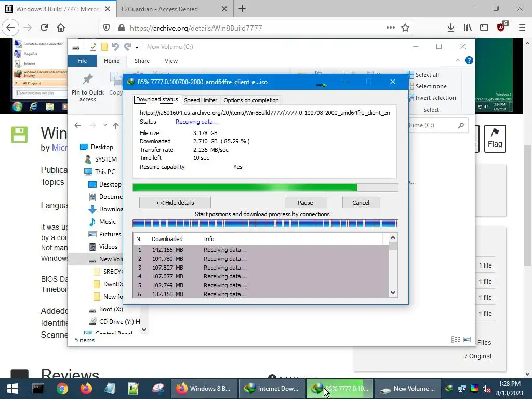Switch to Speed Limiter tab

click(201, 100)
